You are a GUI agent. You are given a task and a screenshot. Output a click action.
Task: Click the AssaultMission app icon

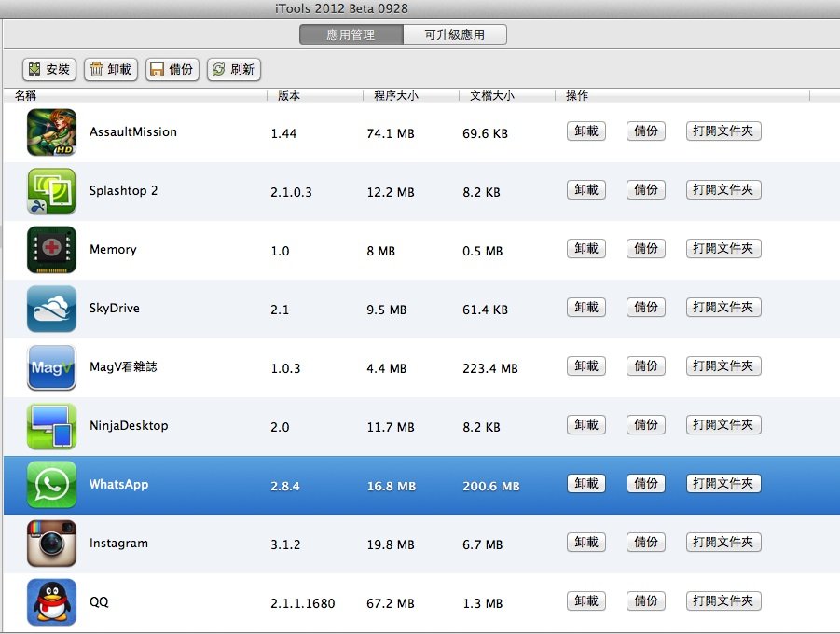tap(51, 132)
